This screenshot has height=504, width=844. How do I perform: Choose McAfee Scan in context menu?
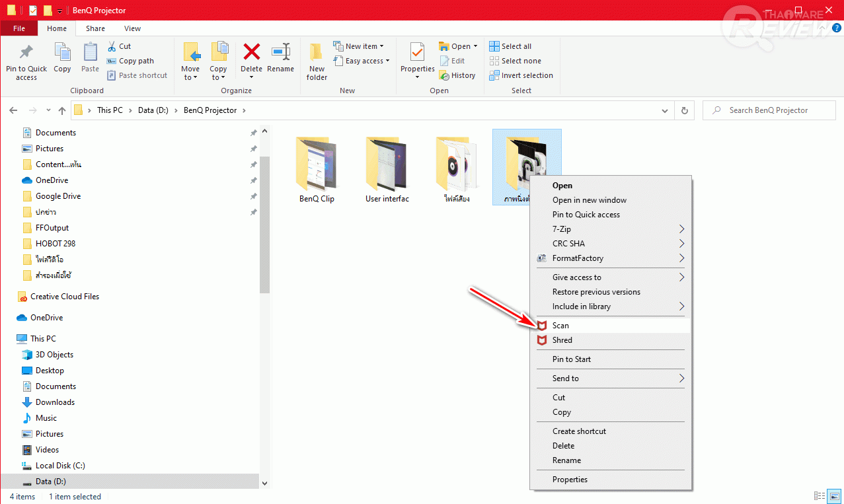coord(611,326)
